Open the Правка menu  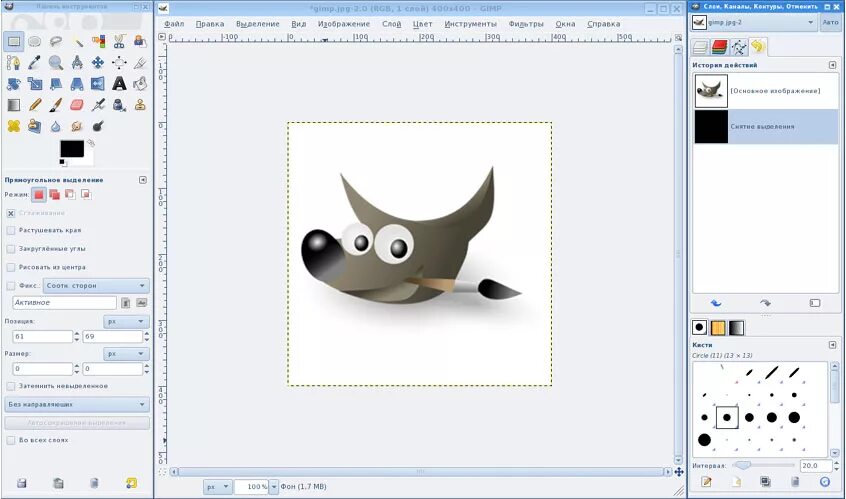210,24
